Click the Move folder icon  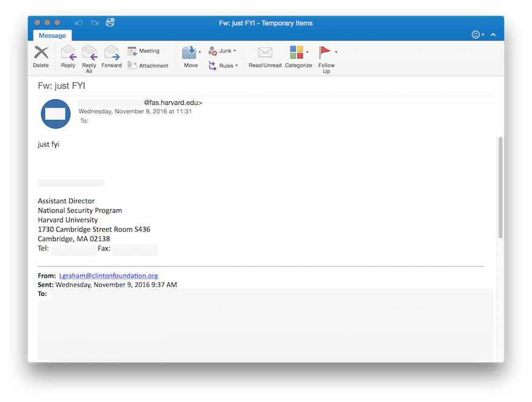tap(189, 53)
